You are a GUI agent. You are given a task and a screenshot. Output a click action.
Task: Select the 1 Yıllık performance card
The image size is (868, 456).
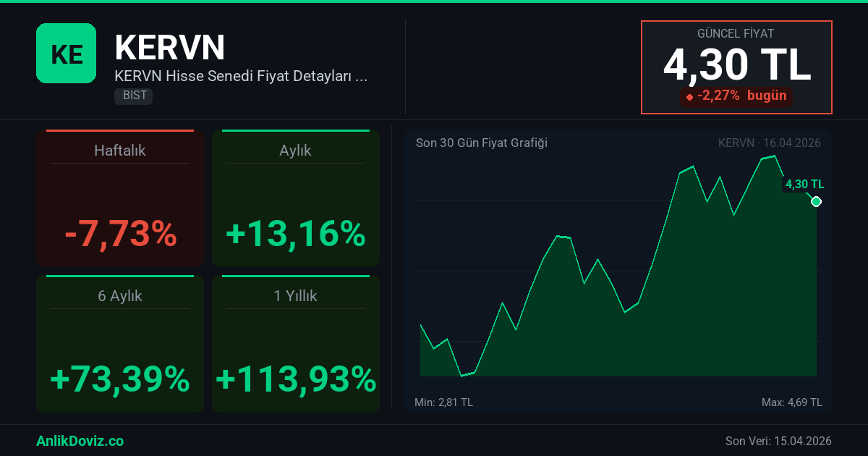[295, 344]
